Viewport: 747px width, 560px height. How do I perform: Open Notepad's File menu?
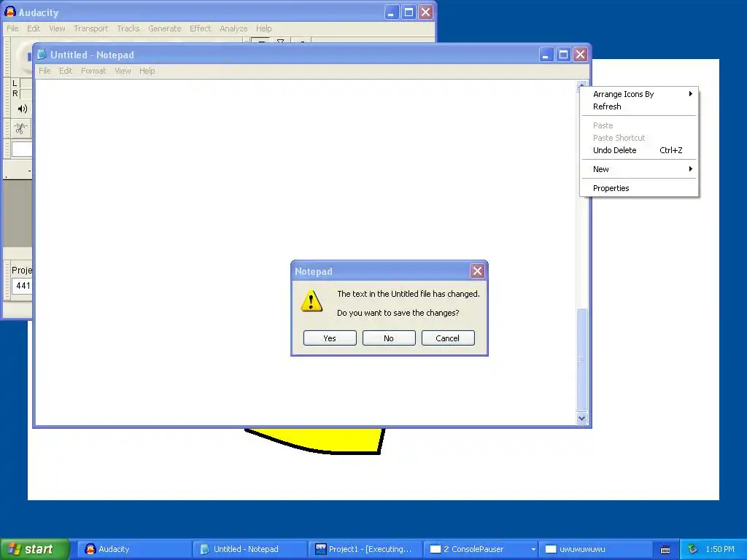44,71
